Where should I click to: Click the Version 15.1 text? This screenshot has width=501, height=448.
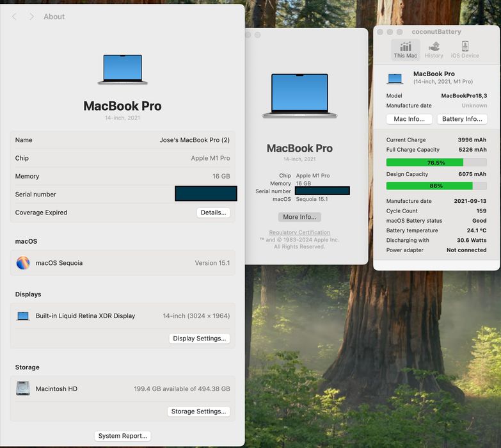tap(212, 263)
